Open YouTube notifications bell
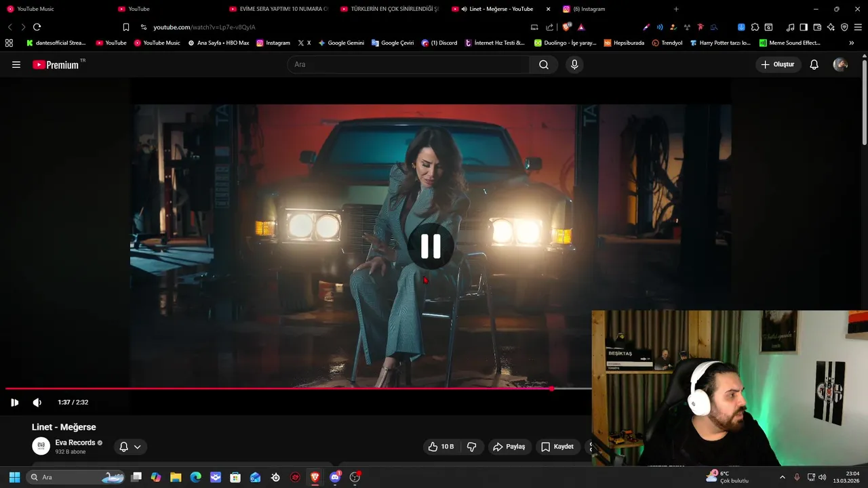The height and width of the screenshot is (488, 868). point(814,64)
